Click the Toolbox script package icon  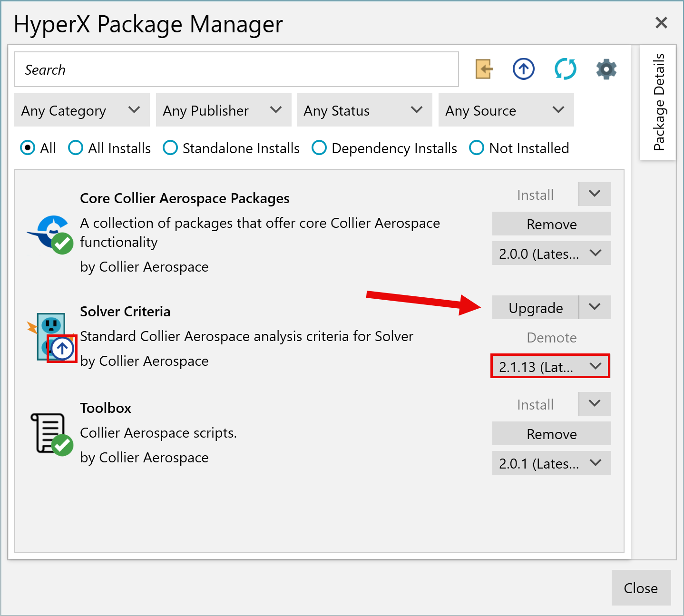(51, 434)
